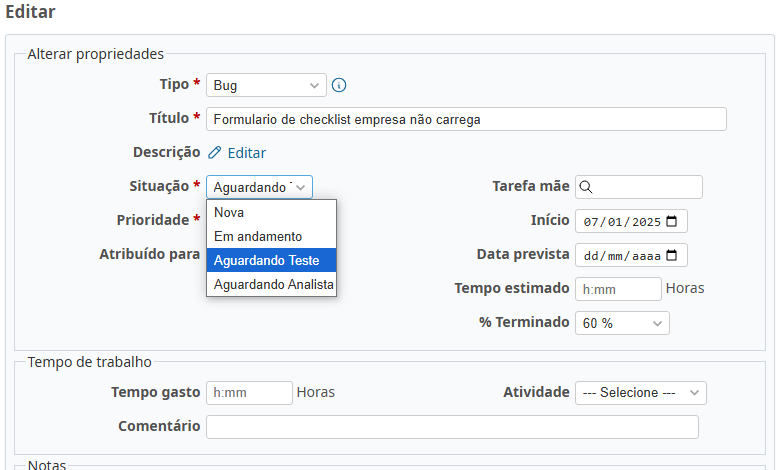Open the calendar picker for Início
The image size is (782, 470).
point(671,221)
